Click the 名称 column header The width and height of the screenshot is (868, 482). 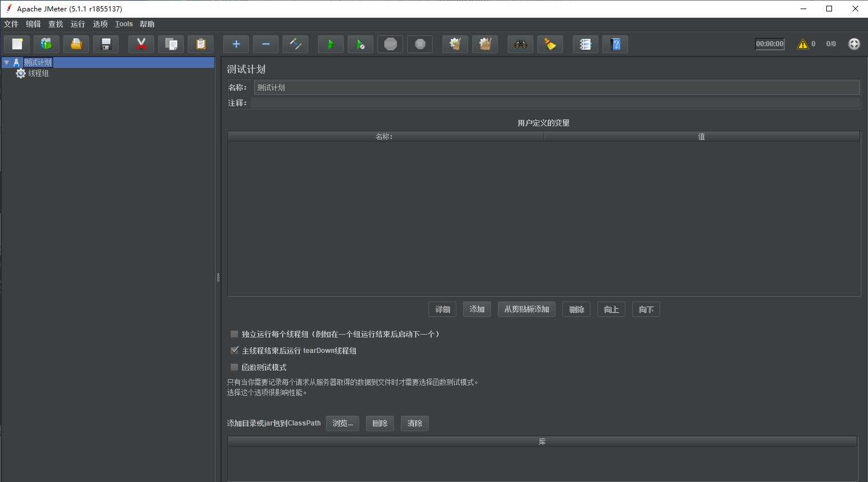click(385, 136)
